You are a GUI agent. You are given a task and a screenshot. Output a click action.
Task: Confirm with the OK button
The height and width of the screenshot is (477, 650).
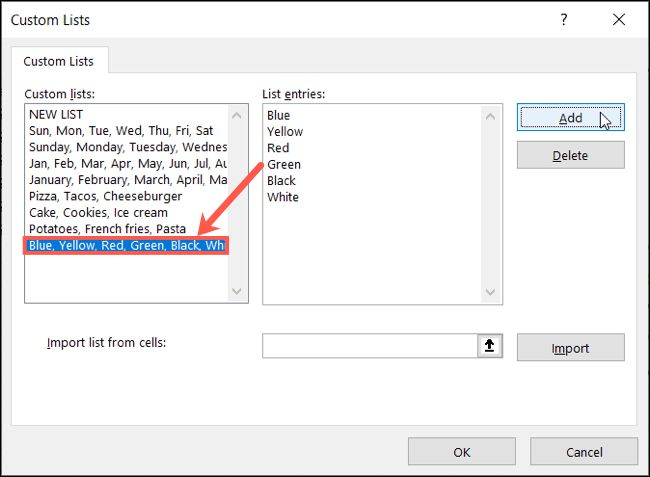[461, 452]
